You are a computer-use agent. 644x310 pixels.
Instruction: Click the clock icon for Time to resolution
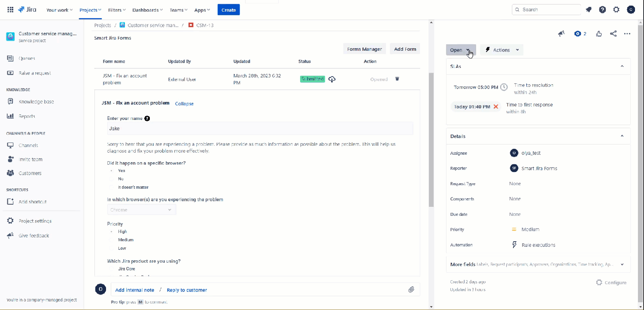(x=504, y=87)
